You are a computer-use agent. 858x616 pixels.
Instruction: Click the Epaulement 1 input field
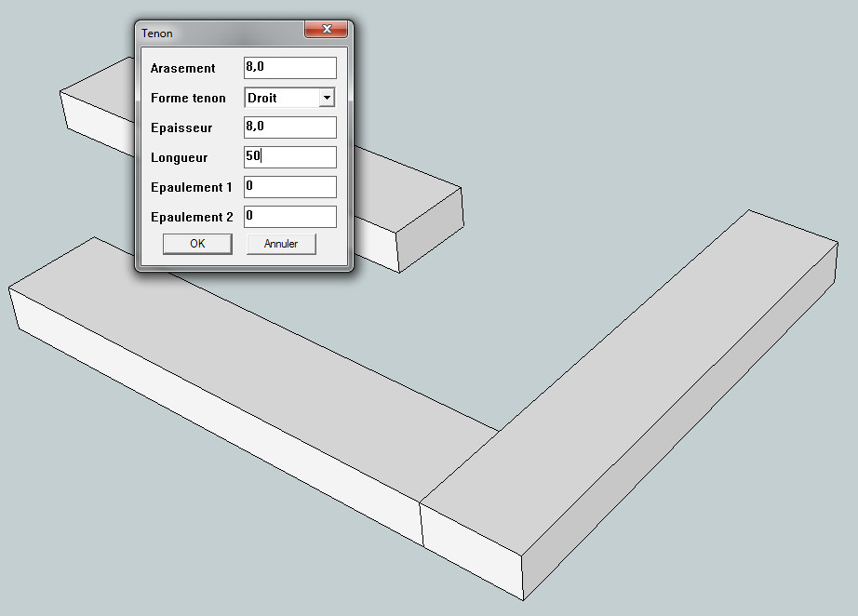pos(290,186)
